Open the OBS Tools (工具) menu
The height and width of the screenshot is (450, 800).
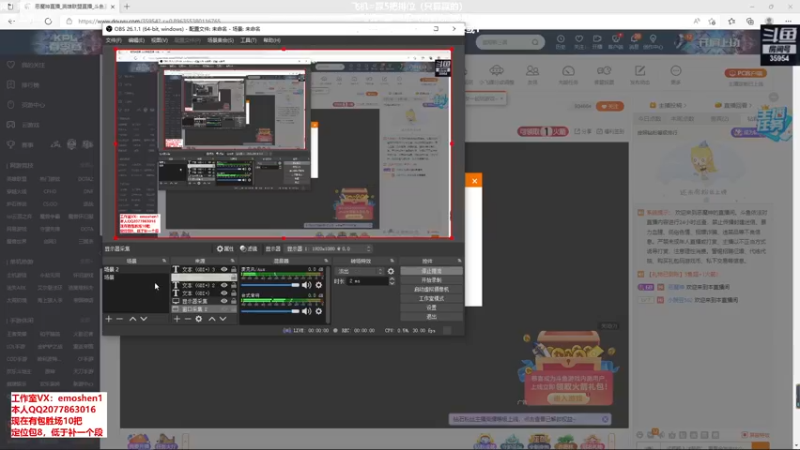coord(248,40)
